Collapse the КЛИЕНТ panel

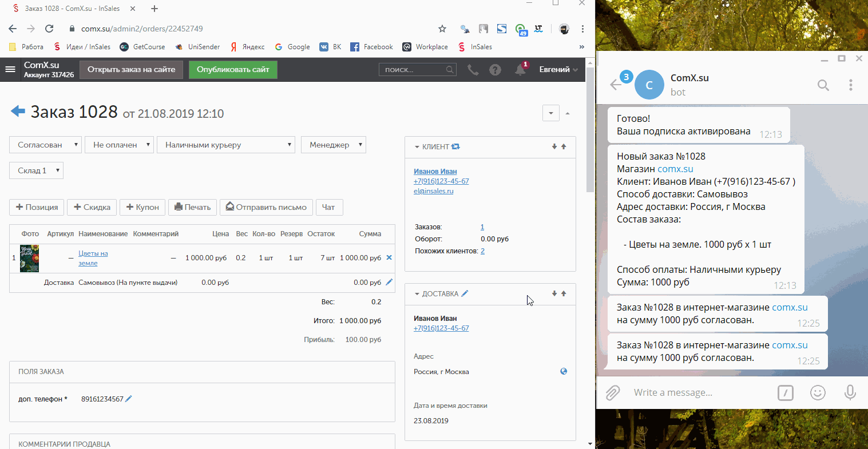417,147
